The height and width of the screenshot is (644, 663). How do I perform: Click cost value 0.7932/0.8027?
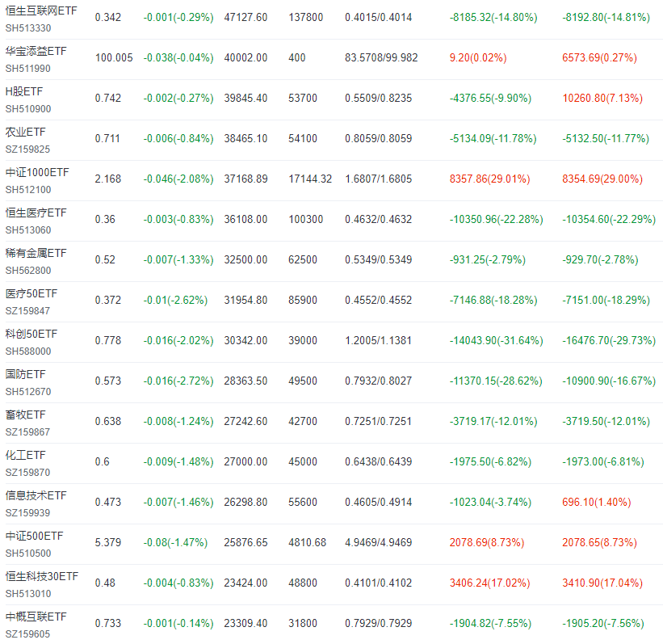(x=379, y=381)
